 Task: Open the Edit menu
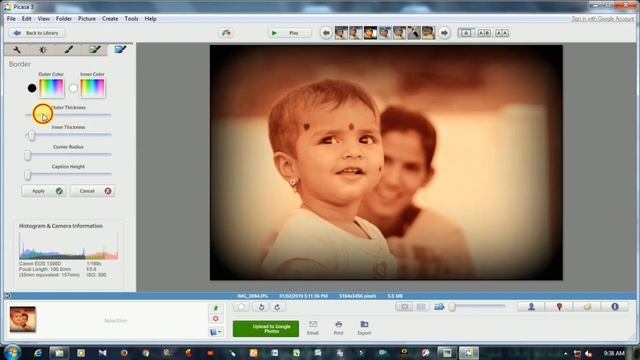[x=27, y=19]
